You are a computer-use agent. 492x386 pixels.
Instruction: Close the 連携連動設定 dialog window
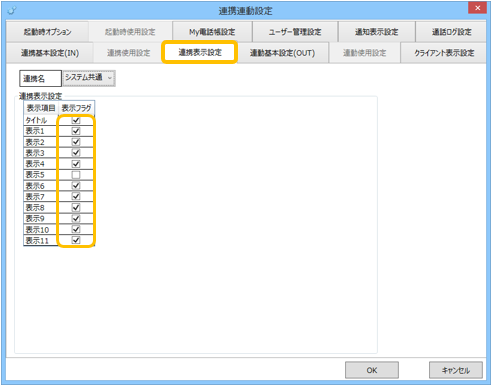(477, 8)
